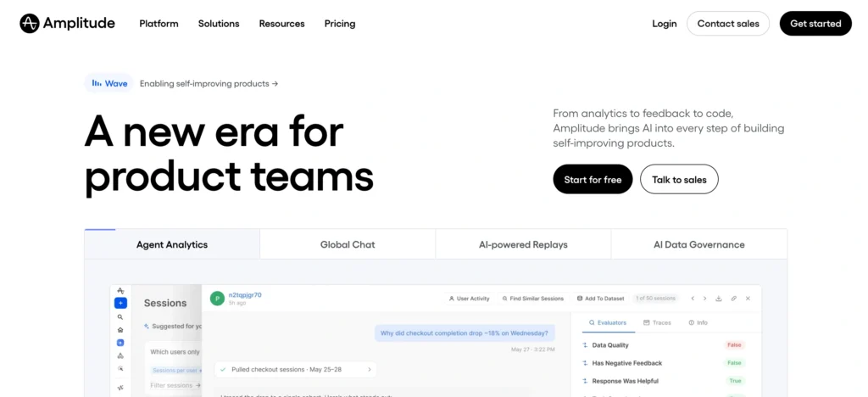Select the Traces tab in session panel

657,322
